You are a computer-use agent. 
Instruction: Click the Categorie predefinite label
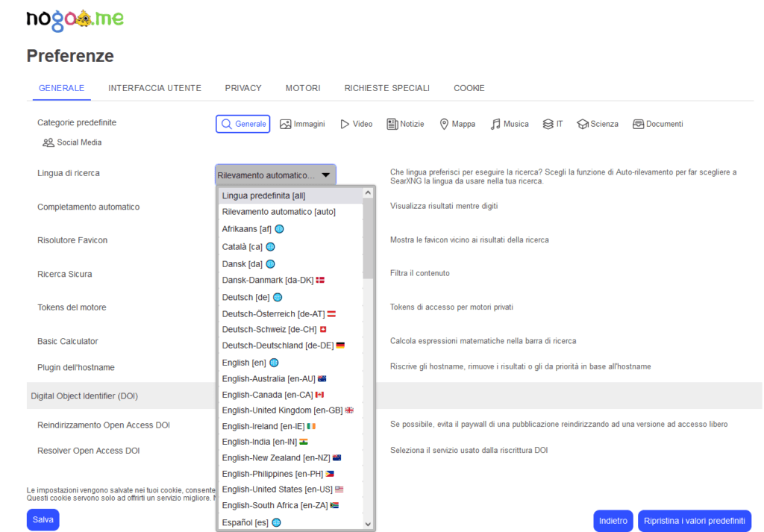point(77,122)
